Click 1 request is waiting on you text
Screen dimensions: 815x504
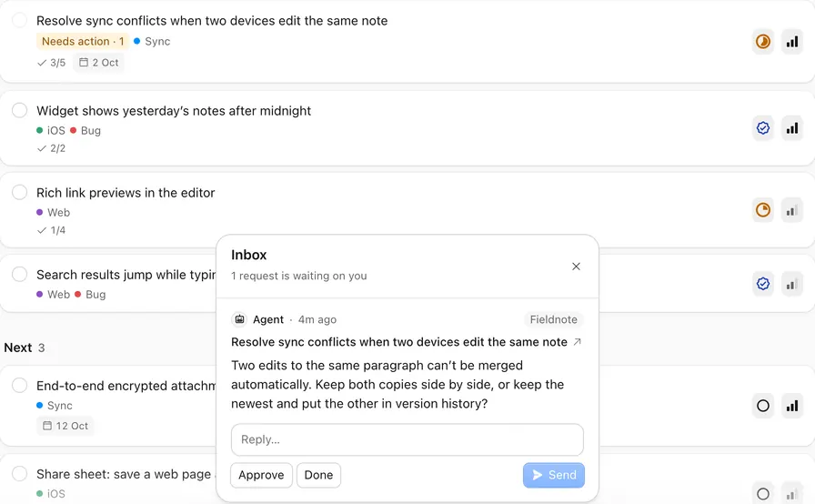point(299,276)
